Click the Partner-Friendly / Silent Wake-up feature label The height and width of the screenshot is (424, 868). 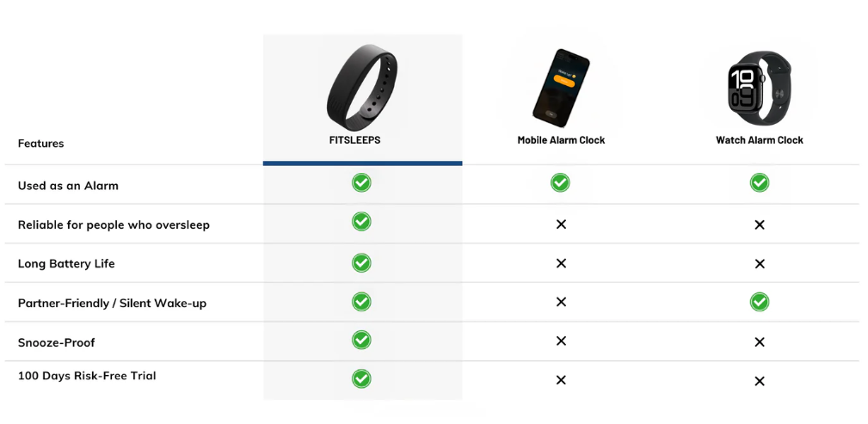[x=113, y=304]
